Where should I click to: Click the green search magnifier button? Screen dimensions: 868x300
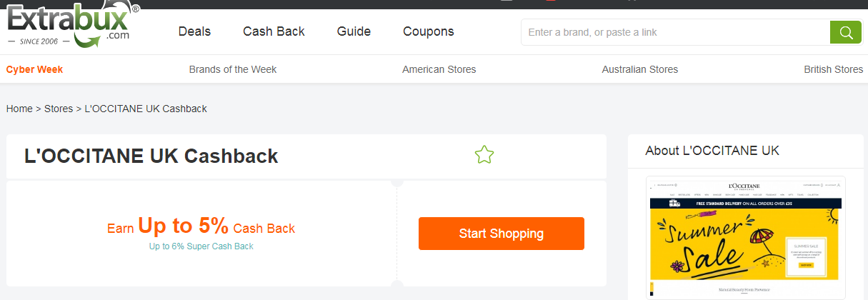tap(846, 32)
